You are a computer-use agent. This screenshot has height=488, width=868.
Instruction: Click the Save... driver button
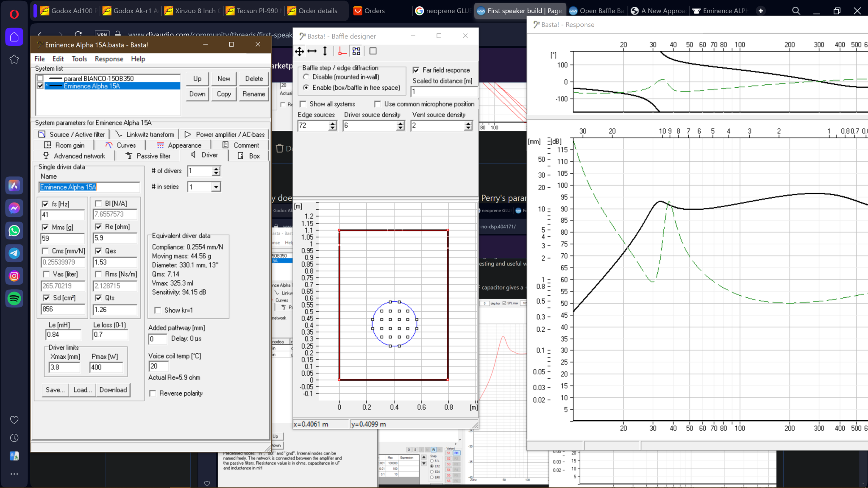tap(56, 390)
